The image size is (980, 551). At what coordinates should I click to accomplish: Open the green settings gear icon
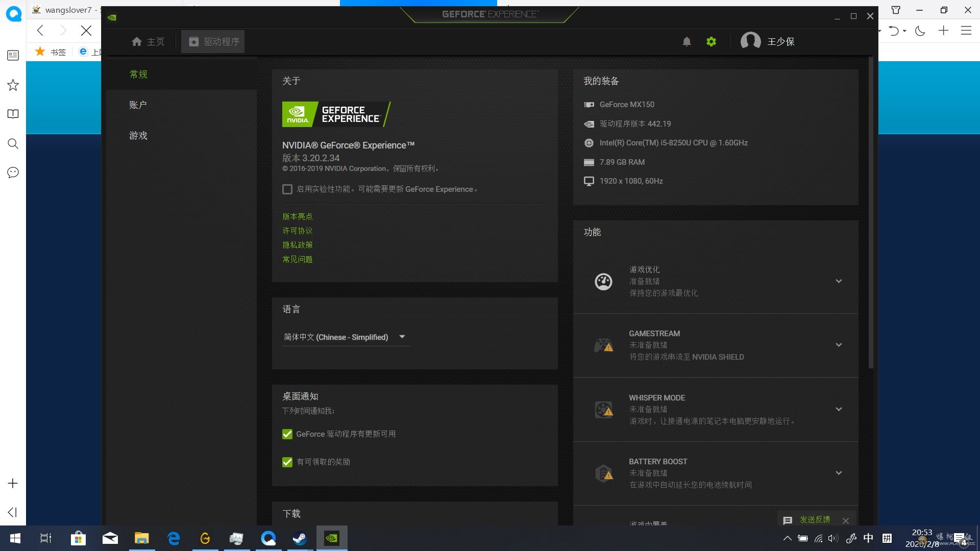[x=711, y=41]
